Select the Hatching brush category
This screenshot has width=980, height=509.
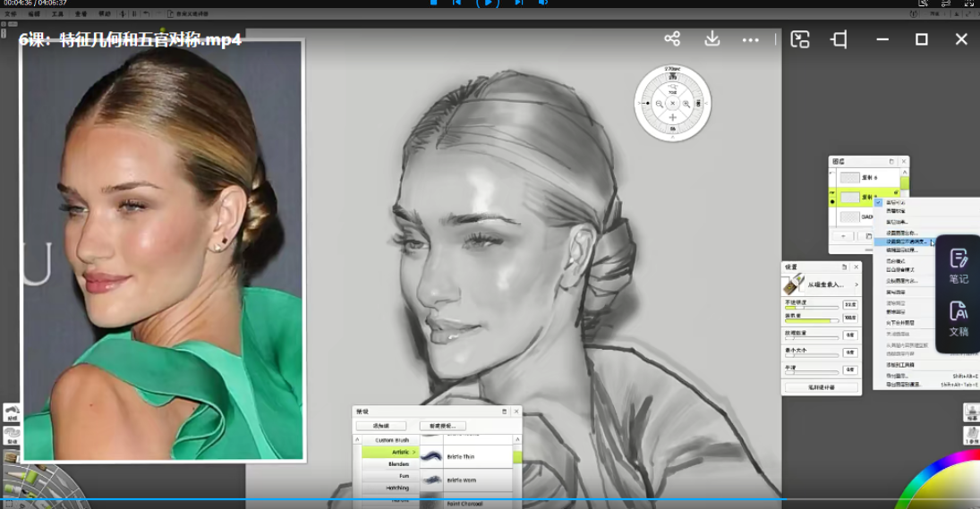click(x=390, y=488)
